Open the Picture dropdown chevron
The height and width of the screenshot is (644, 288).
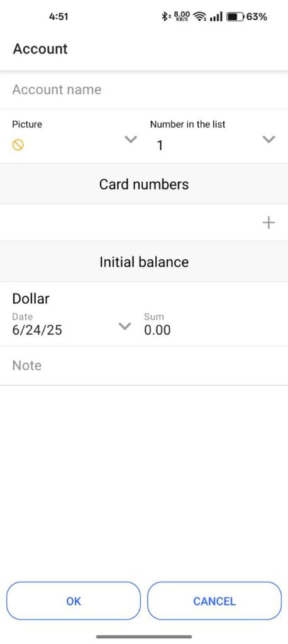131,140
